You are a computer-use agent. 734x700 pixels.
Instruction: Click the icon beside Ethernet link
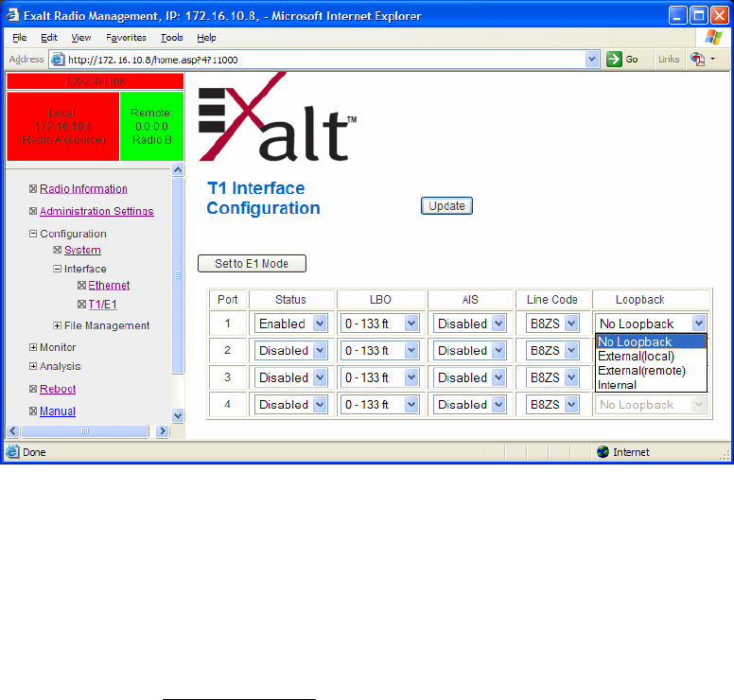tap(81, 285)
